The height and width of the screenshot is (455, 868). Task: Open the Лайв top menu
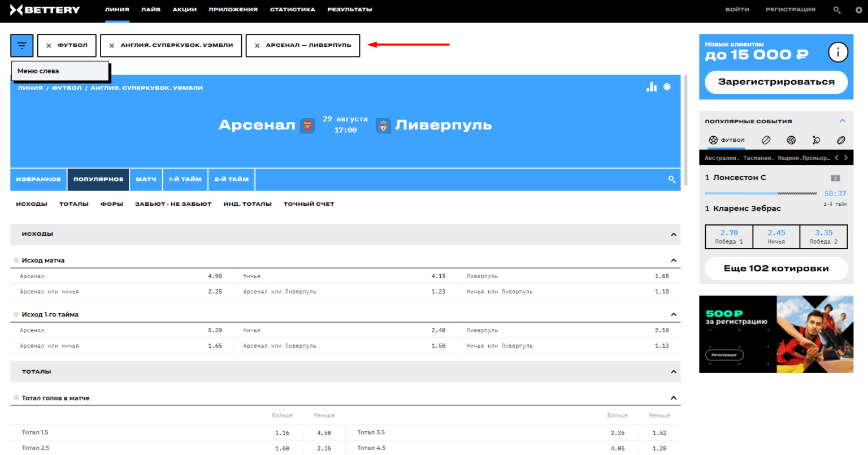click(151, 10)
